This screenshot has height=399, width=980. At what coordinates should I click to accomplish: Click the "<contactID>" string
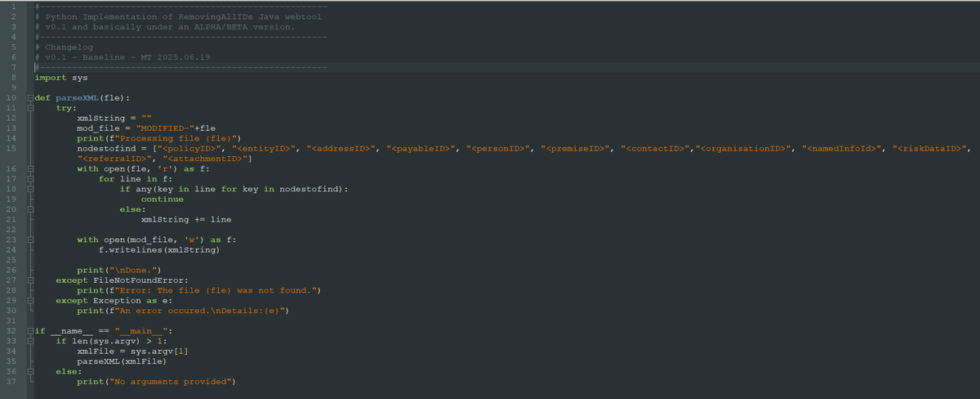point(656,149)
